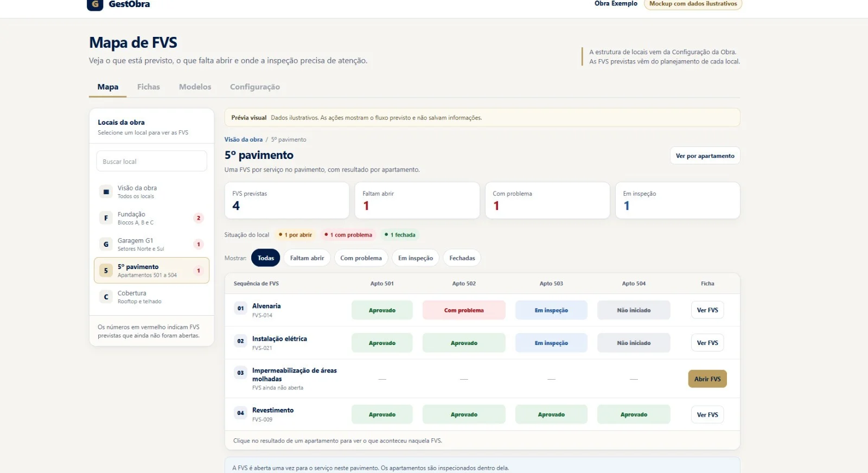
Task: Click the Faltam abrir summary card
Action: click(417, 201)
